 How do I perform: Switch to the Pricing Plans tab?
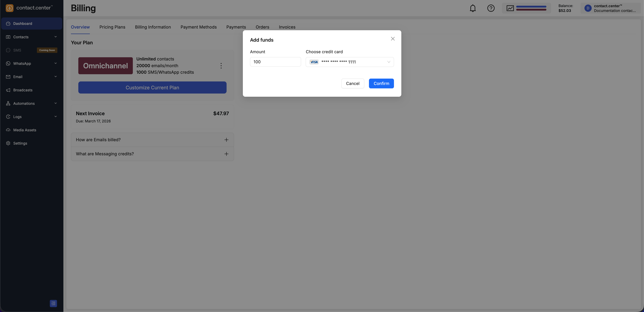tap(112, 27)
